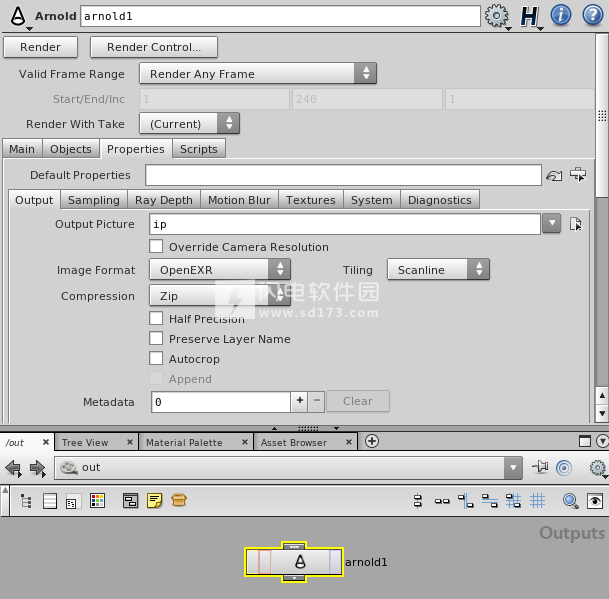Open the Motion Blur tab
Screen dimensions: 609x599
pos(239,200)
